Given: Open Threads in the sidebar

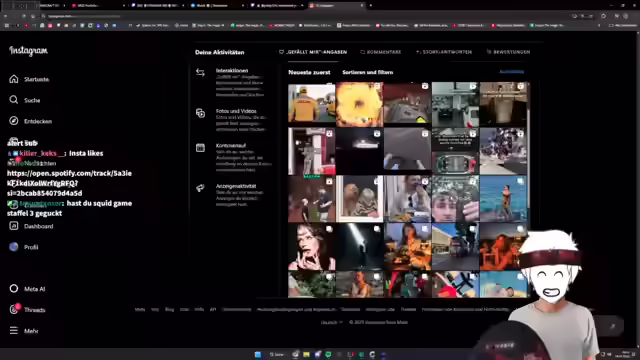Looking at the screenshot, I should [x=27, y=310].
